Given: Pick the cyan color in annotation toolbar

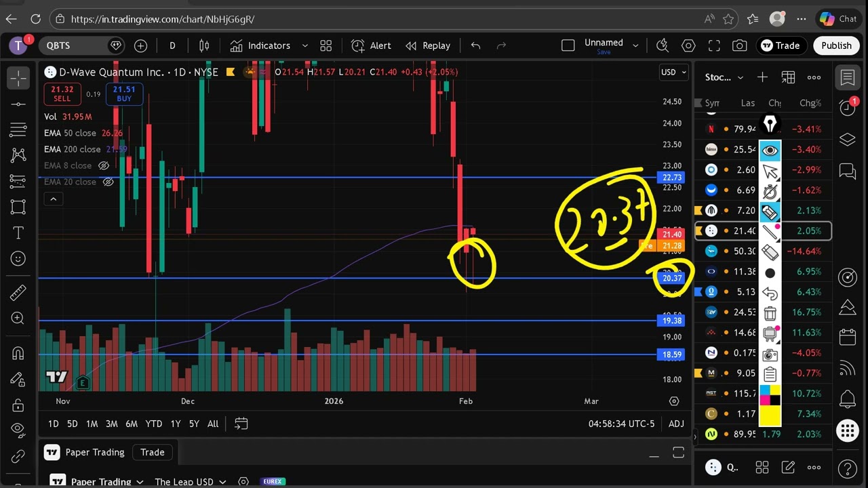Looking at the screenshot, I should [764, 390].
